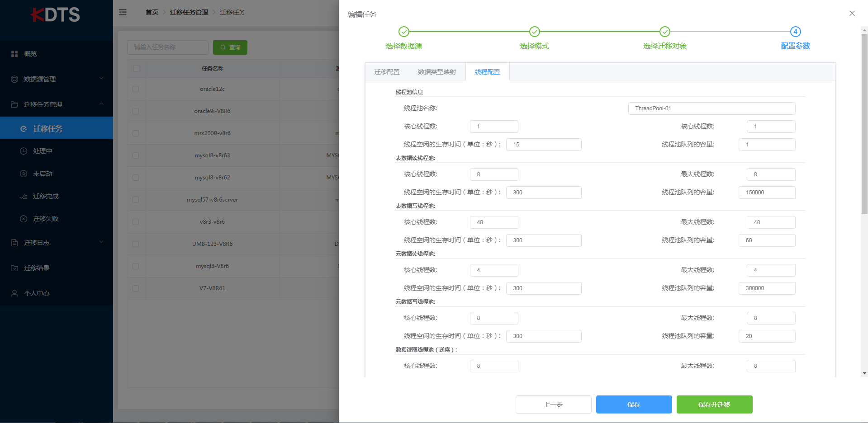The width and height of the screenshot is (868, 423).
Task: Toggle the select-all checkbox in table header
Action: (x=137, y=69)
